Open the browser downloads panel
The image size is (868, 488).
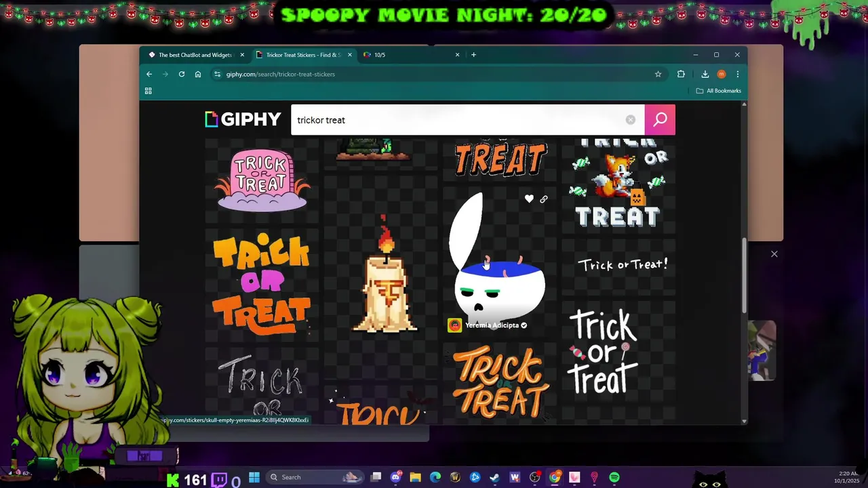(x=705, y=74)
